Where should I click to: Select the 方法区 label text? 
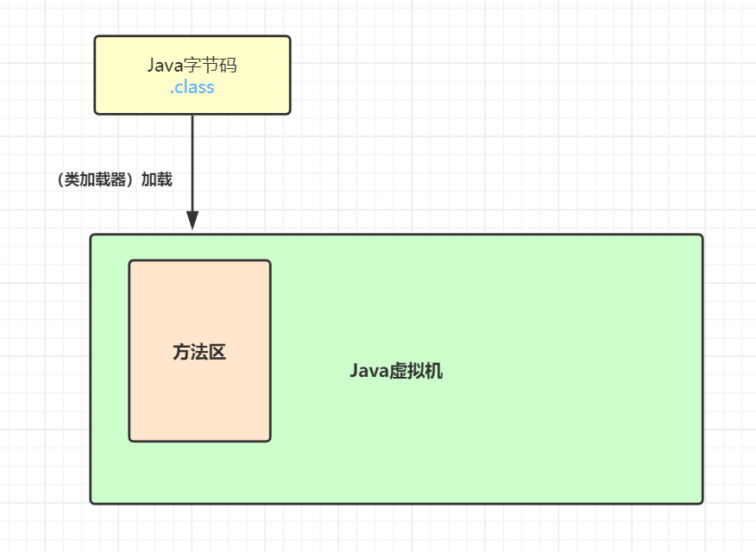click(199, 352)
